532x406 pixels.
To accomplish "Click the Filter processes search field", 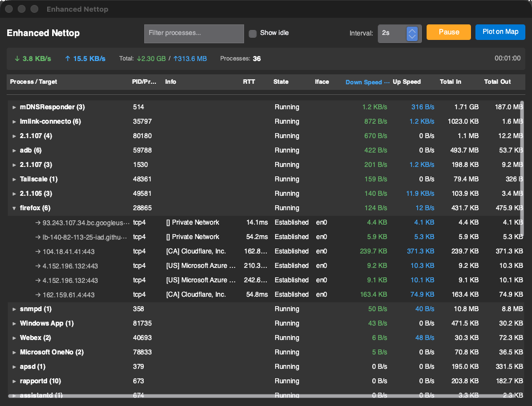I will 194,33.
